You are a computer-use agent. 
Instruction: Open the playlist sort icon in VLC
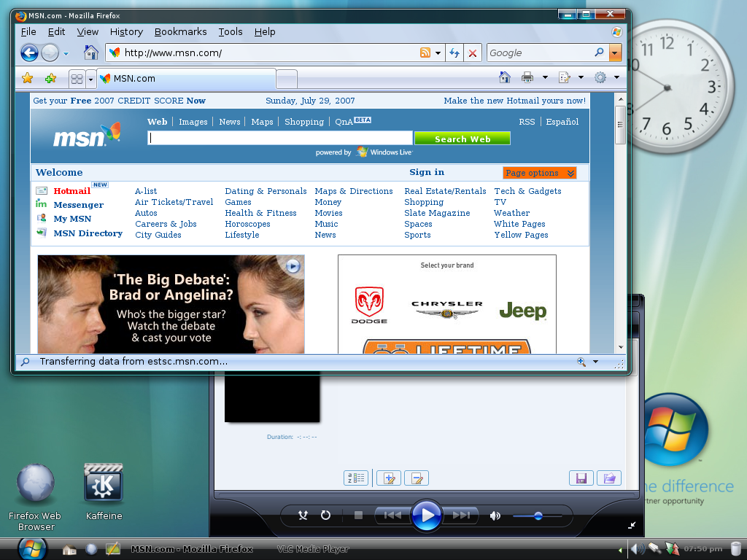pos(356,478)
